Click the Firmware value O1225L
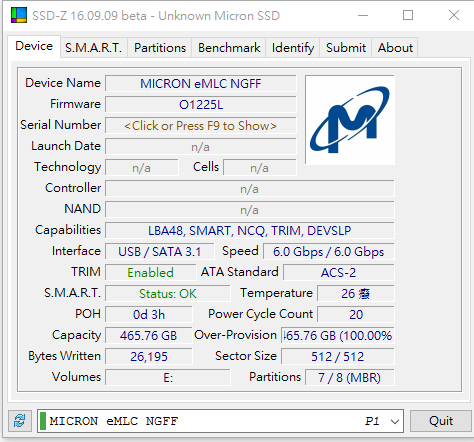 click(201, 105)
